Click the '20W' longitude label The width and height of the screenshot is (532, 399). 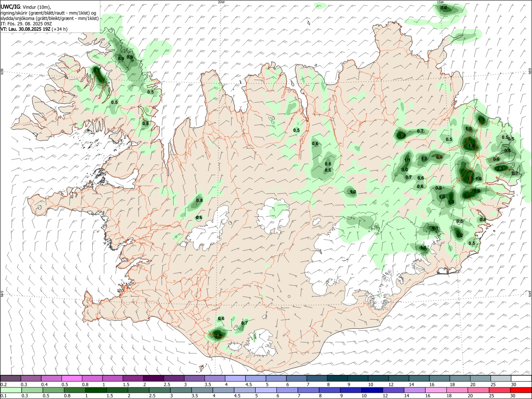pos(221,2)
